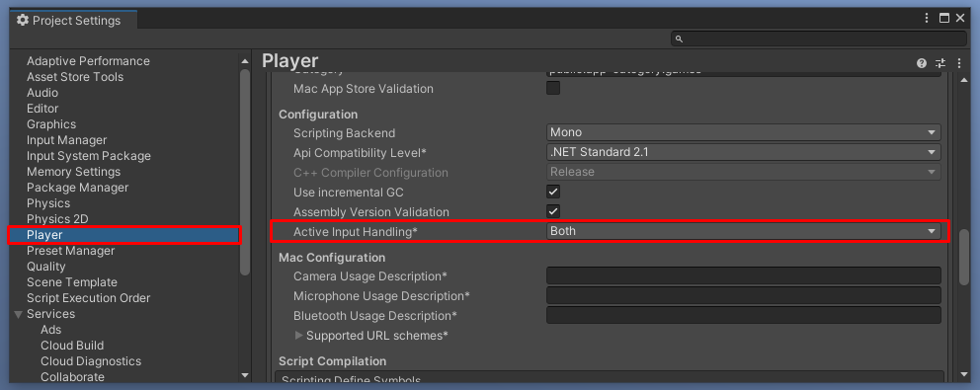Viewport: 980px width, 390px height.
Task: Select Ads under Services
Action: [51, 330]
